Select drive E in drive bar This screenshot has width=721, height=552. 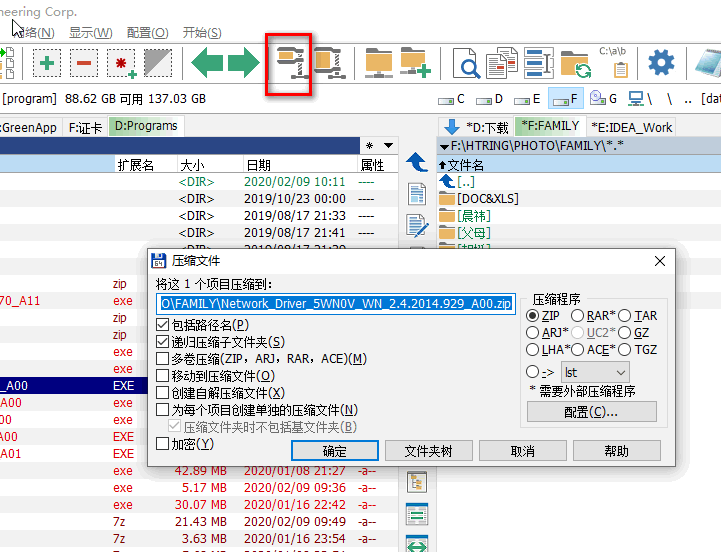click(527, 99)
